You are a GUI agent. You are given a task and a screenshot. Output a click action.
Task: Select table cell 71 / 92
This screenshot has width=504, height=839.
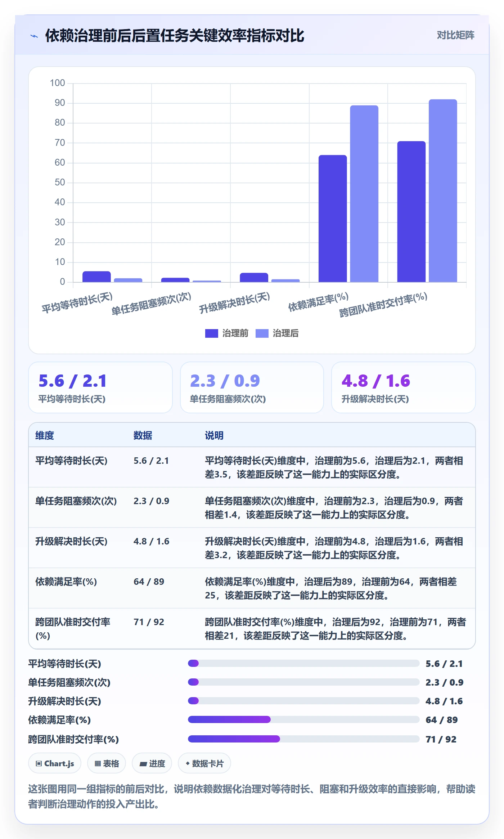point(149,622)
